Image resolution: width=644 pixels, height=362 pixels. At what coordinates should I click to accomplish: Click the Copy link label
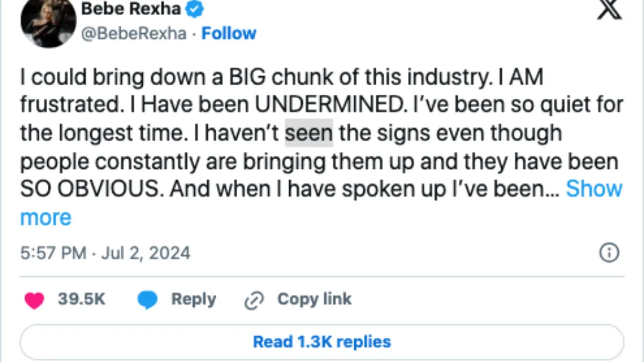314,299
